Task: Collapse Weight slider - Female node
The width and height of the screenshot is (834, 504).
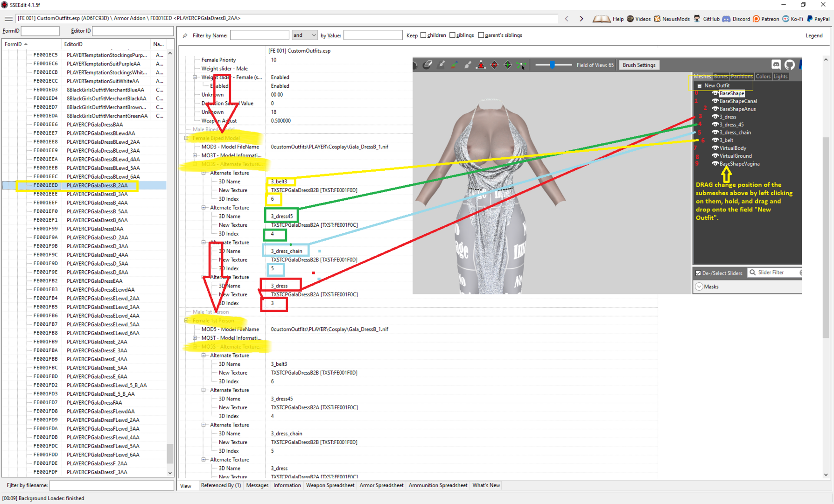Action: click(195, 77)
